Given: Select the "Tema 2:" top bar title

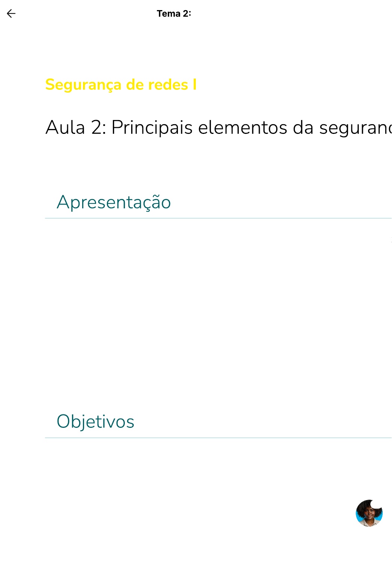Looking at the screenshot, I should click(174, 14).
